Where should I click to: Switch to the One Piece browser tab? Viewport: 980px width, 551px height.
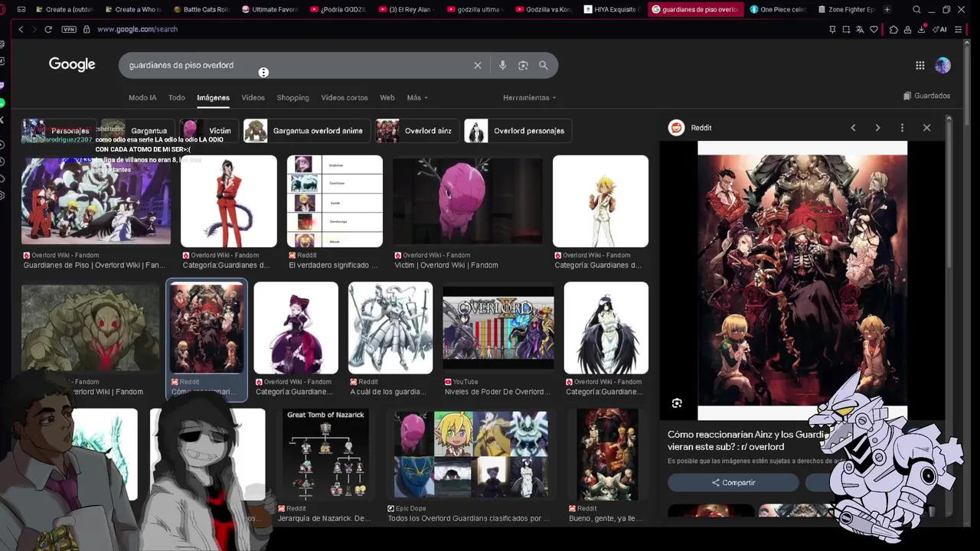[x=778, y=9]
